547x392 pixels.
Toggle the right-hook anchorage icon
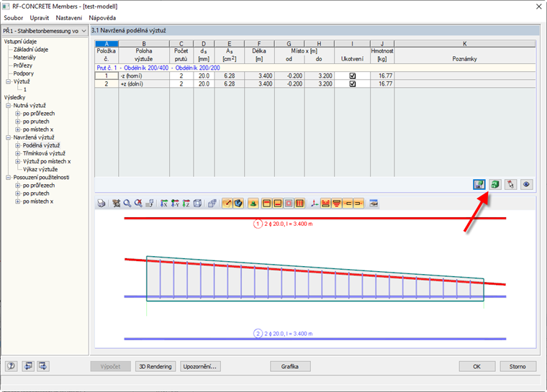click(358, 204)
